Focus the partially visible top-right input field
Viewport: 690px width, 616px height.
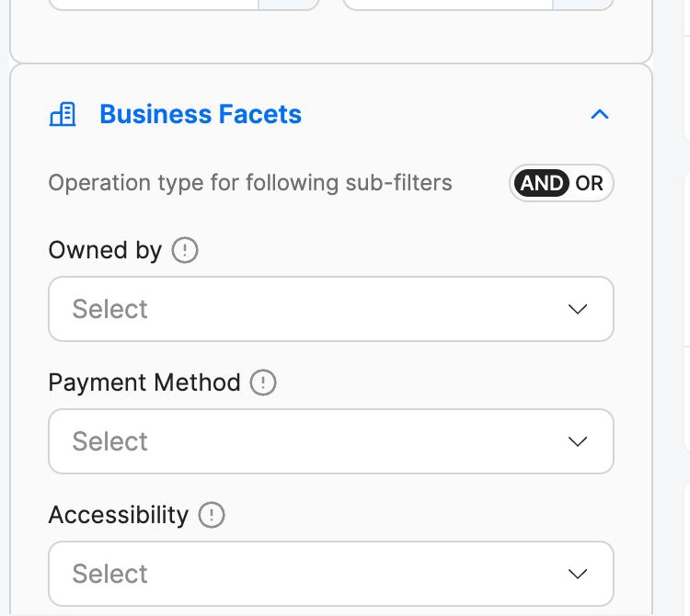(x=477, y=5)
